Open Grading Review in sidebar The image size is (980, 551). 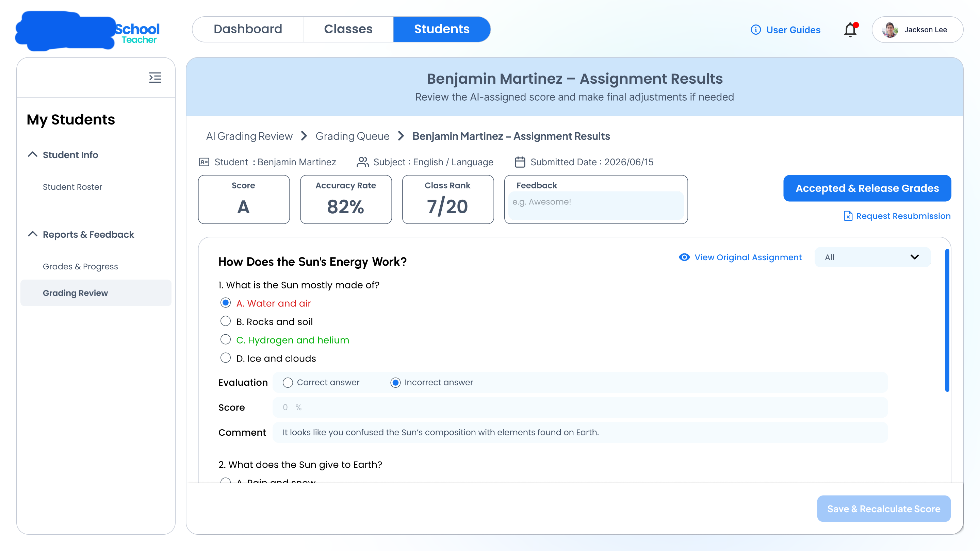tap(96, 293)
